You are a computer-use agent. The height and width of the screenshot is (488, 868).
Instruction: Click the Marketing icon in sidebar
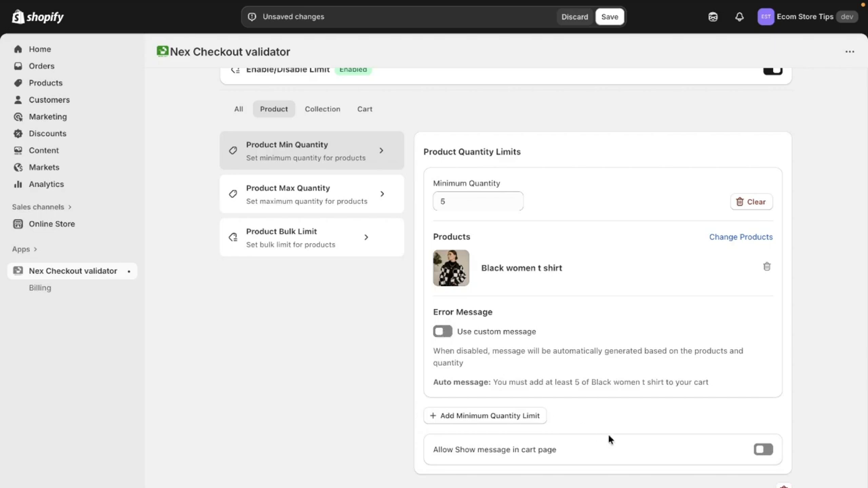18,117
